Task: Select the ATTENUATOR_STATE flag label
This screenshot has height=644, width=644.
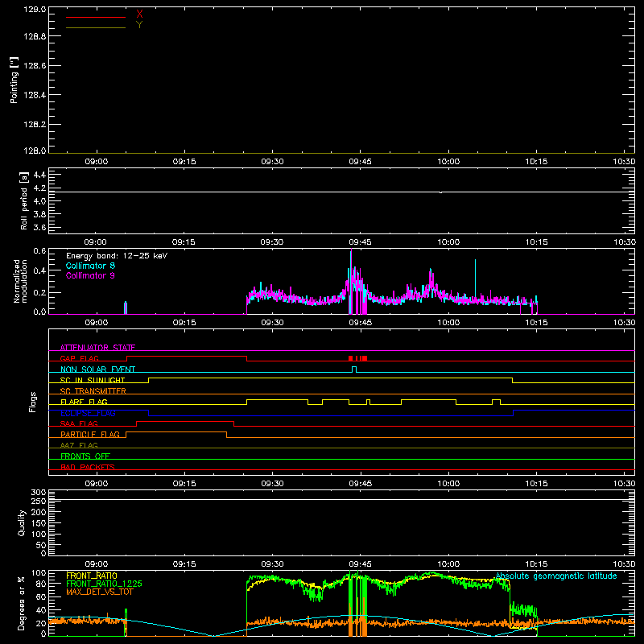Action: click(x=97, y=348)
